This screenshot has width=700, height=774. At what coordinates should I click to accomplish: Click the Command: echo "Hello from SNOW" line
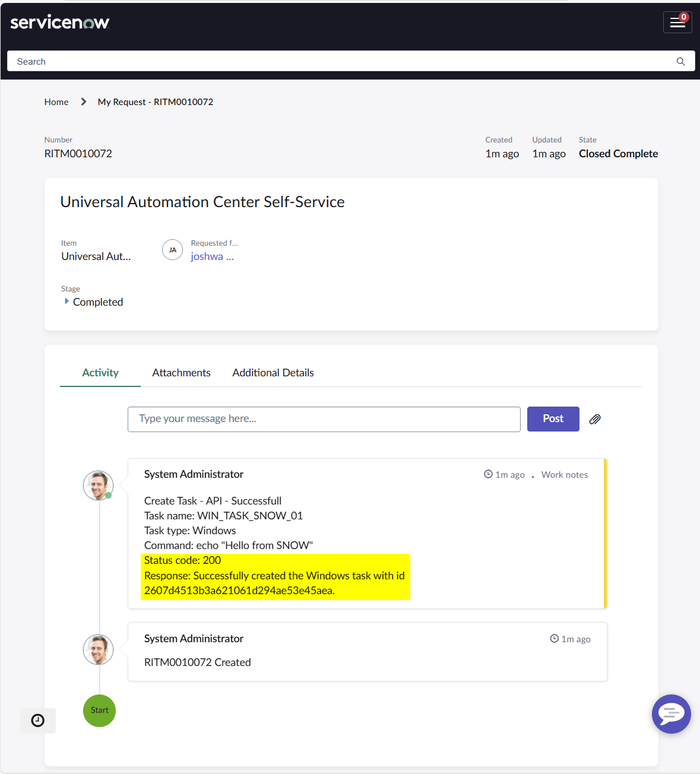[229, 545]
